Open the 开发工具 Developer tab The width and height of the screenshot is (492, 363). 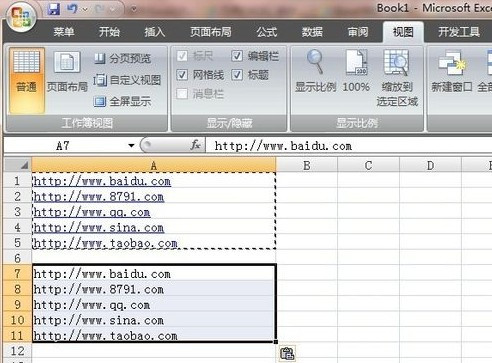[459, 32]
